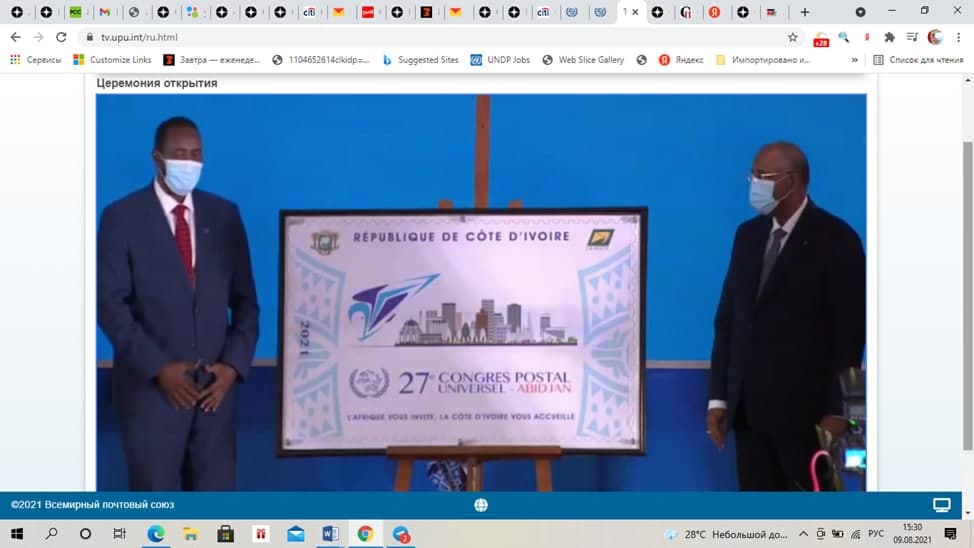Open File Explorer from taskbar
Viewport: 974px width, 548px height.
click(190, 534)
